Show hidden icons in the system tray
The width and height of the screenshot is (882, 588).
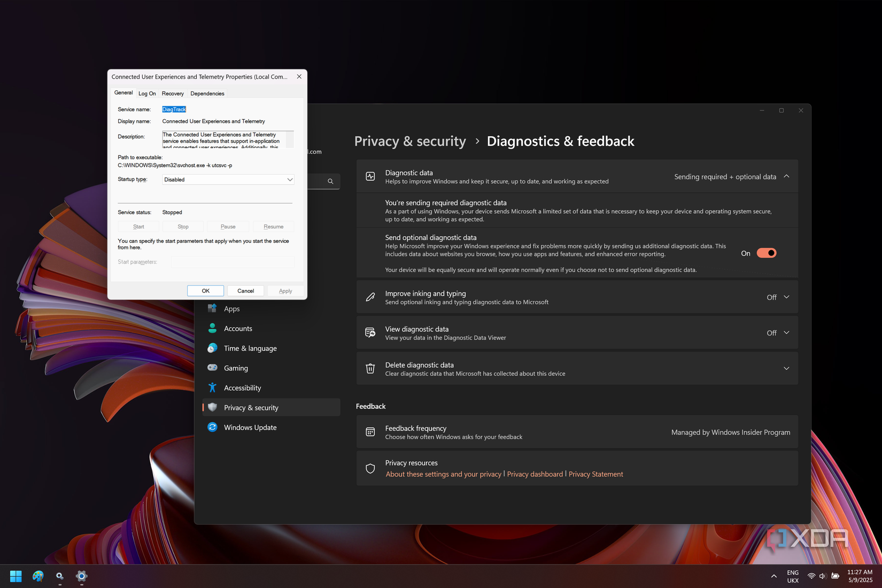click(x=773, y=576)
